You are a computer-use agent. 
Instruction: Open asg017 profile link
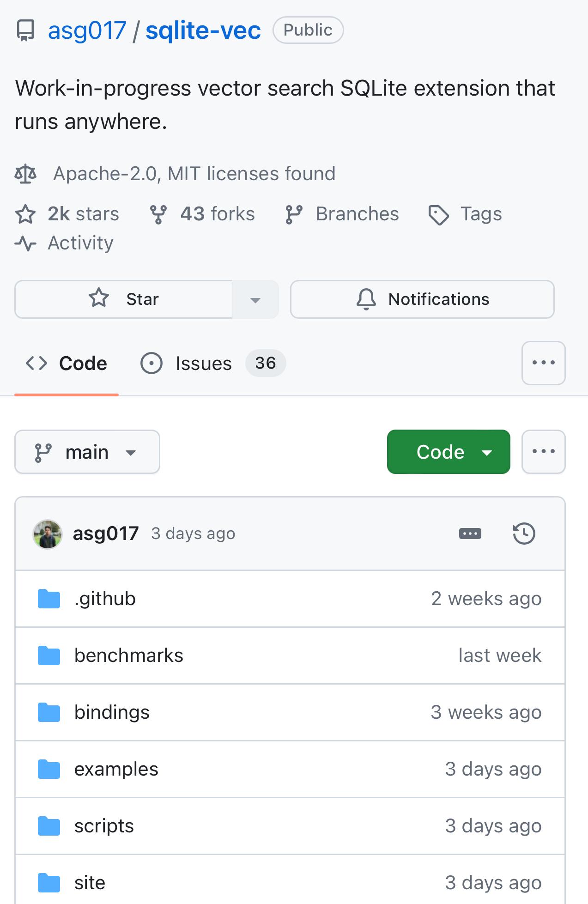pos(106,533)
